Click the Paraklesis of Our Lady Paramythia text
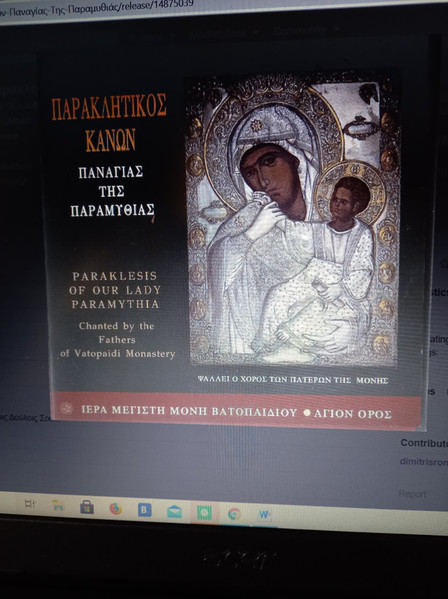448x599 pixels. click(115, 290)
